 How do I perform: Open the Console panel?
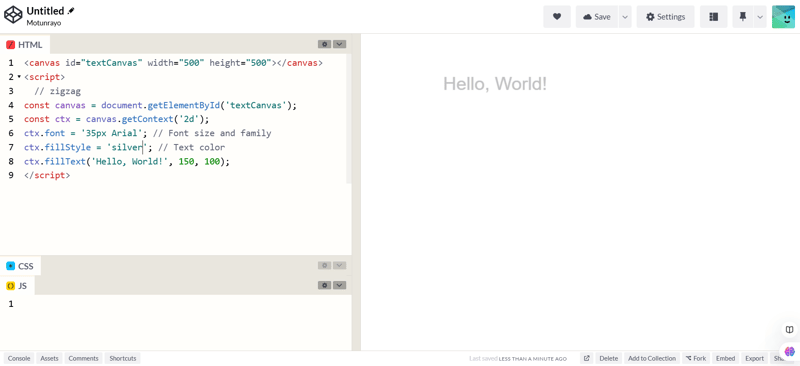pos(19,358)
